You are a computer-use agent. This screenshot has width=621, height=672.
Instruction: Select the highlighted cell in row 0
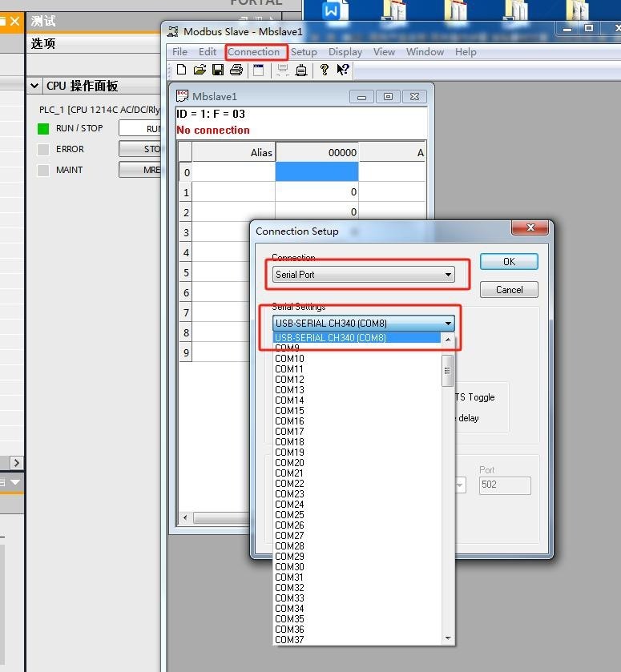tap(317, 171)
